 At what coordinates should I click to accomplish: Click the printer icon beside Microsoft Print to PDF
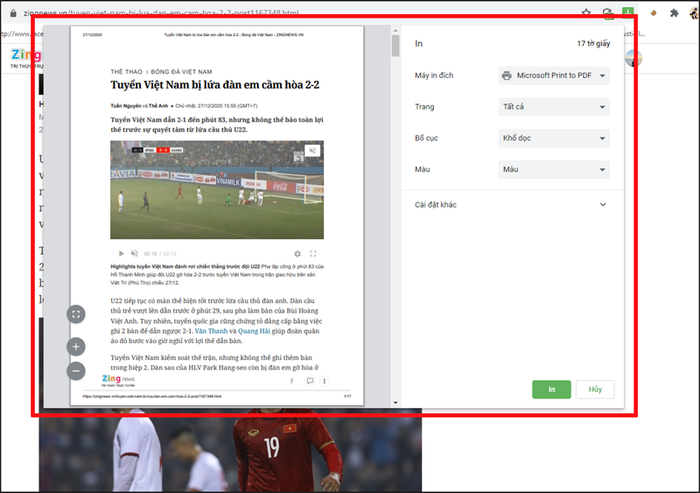(507, 75)
